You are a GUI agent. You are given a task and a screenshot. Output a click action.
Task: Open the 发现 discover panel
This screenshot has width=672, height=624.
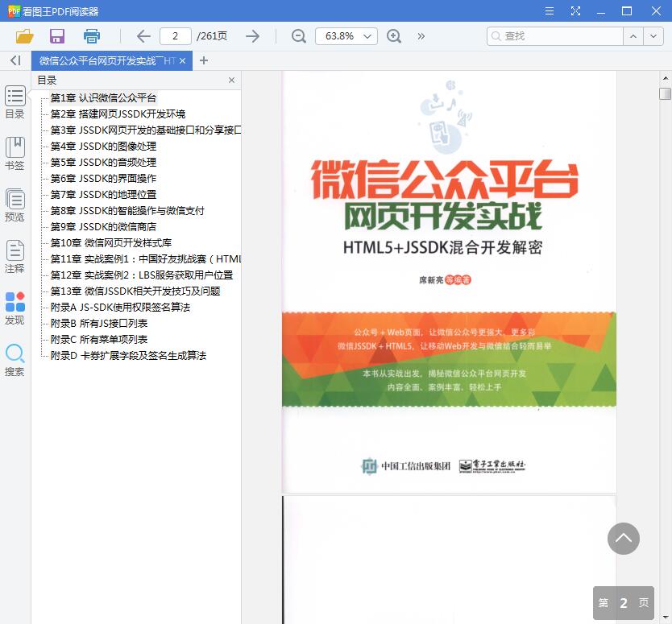pyautogui.click(x=15, y=307)
